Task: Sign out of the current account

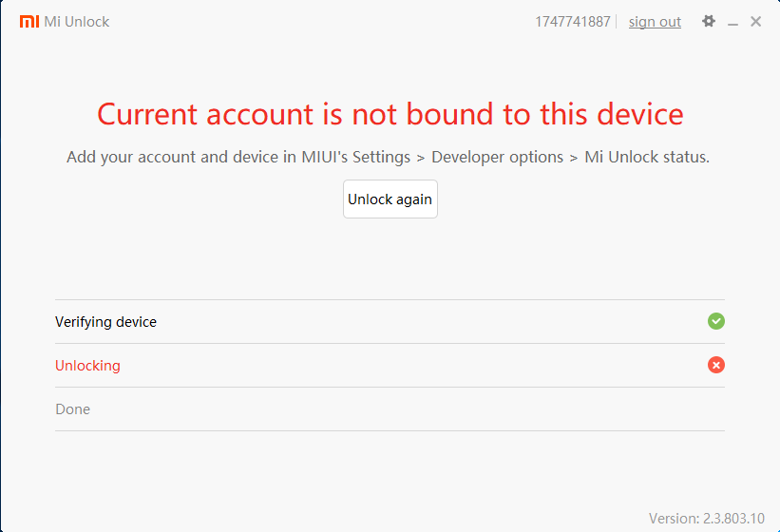Action: (x=655, y=22)
